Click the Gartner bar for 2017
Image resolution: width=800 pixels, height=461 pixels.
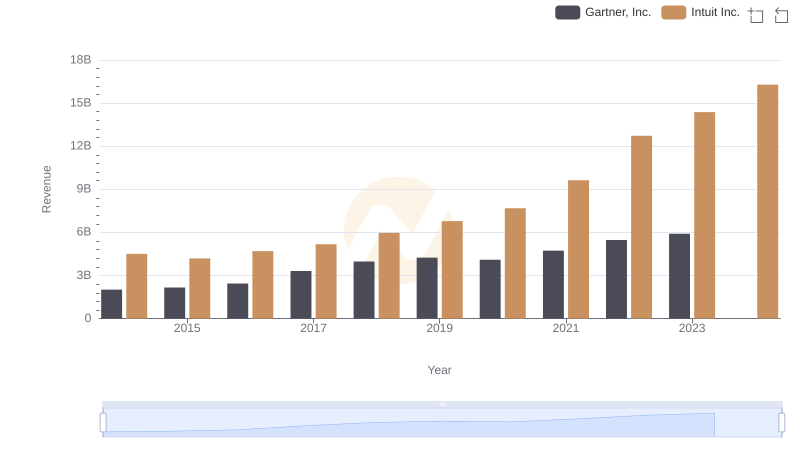point(301,295)
